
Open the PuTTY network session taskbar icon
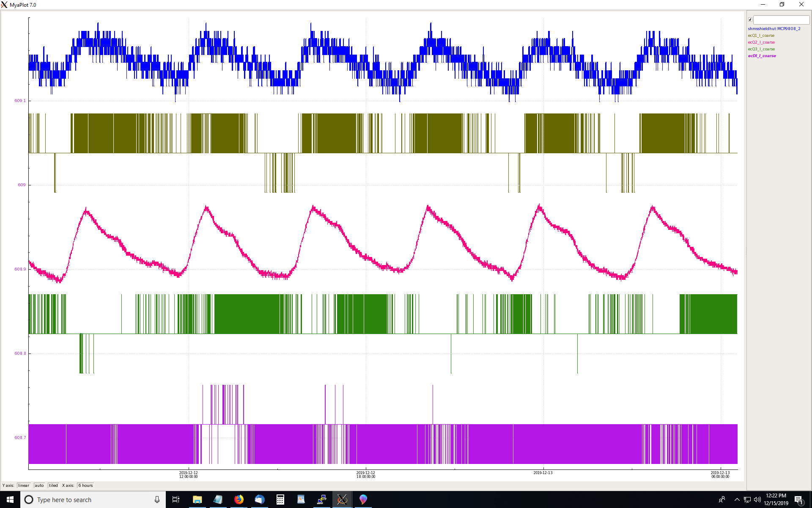click(x=321, y=500)
